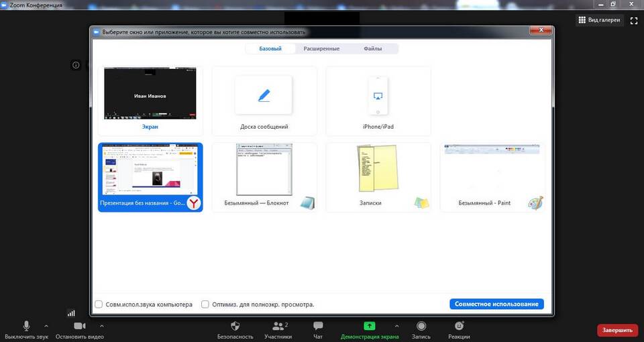Viewport: 644px width, 342px height.
Task: Open the Chat bubble icon
Action: [318, 326]
